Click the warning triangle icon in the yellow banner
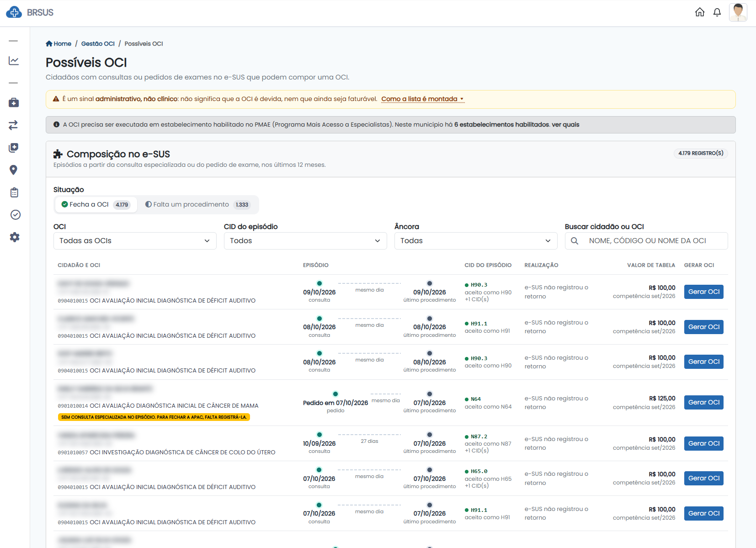The height and width of the screenshot is (548, 756). click(x=56, y=99)
